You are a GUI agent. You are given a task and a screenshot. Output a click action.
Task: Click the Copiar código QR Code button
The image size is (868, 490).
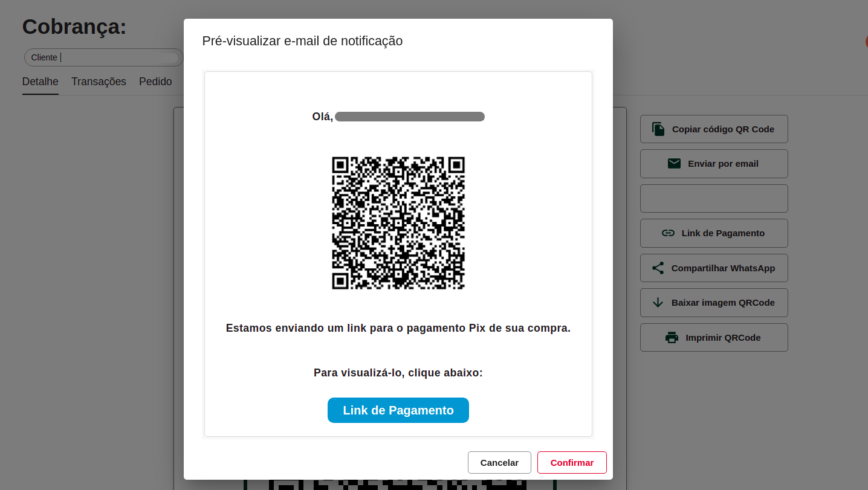click(x=714, y=129)
